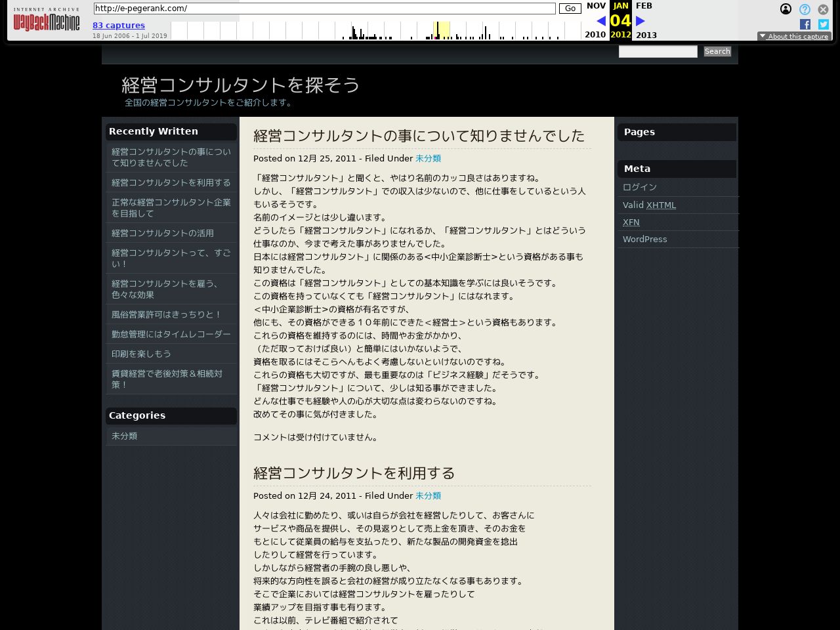Image resolution: width=840 pixels, height=630 pixels.
Task: Open the user profile icon
Action: pos(786,9)
